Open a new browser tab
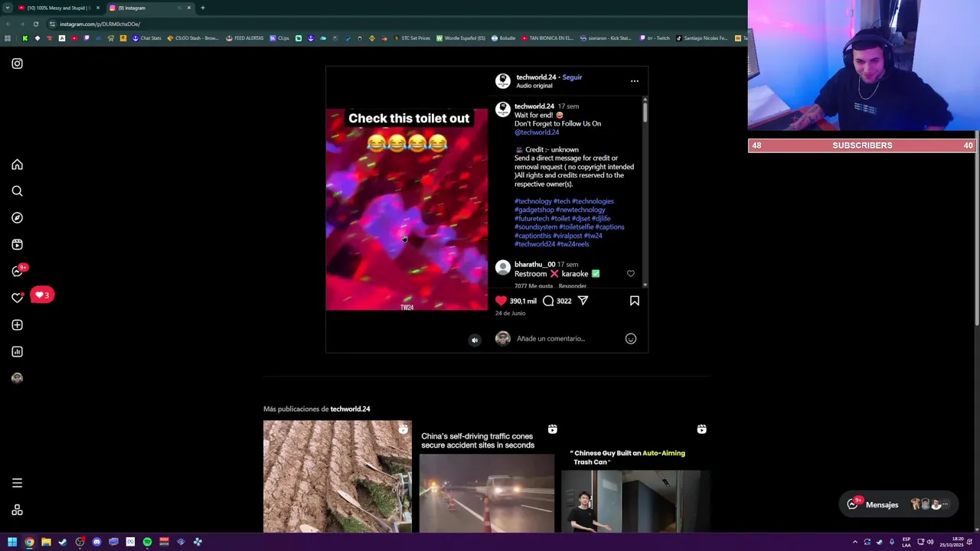 pyautogui.click(x=203, y=8)
